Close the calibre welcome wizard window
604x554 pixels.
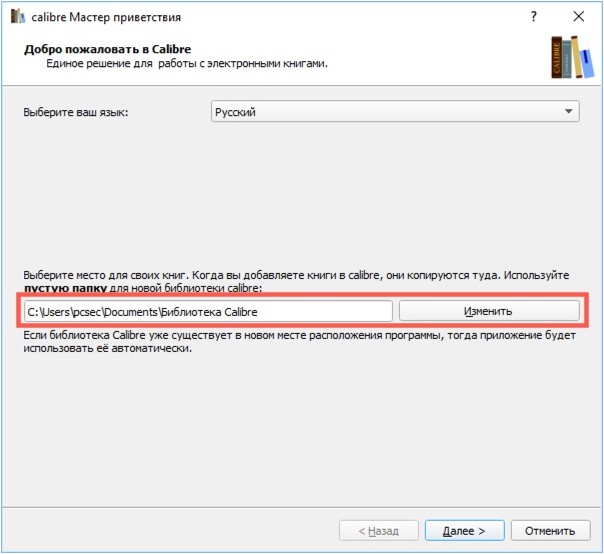pos(579,17)
